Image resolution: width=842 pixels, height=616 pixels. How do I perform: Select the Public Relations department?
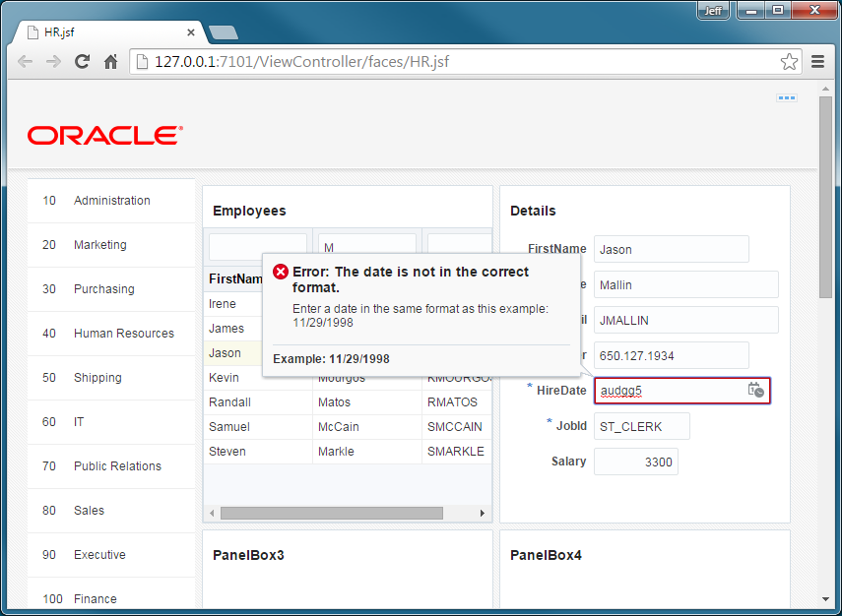click(111, 466)
